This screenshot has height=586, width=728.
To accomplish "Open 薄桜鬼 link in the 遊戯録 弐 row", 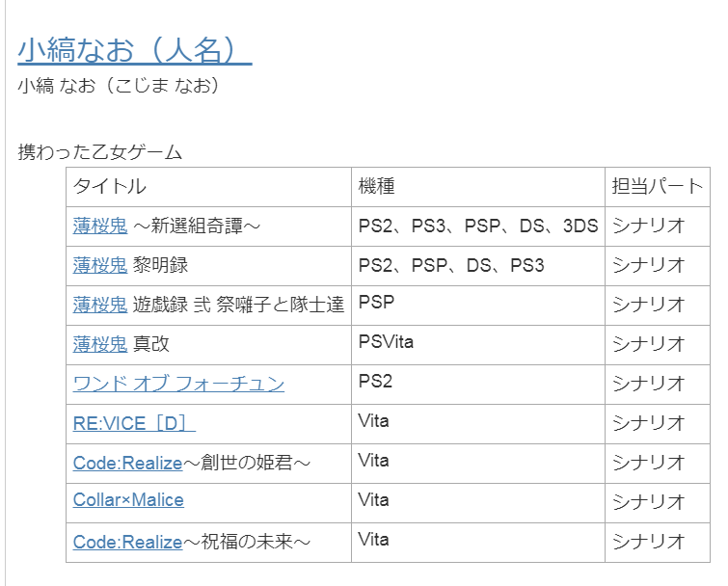I will click(x=100, y=306).
